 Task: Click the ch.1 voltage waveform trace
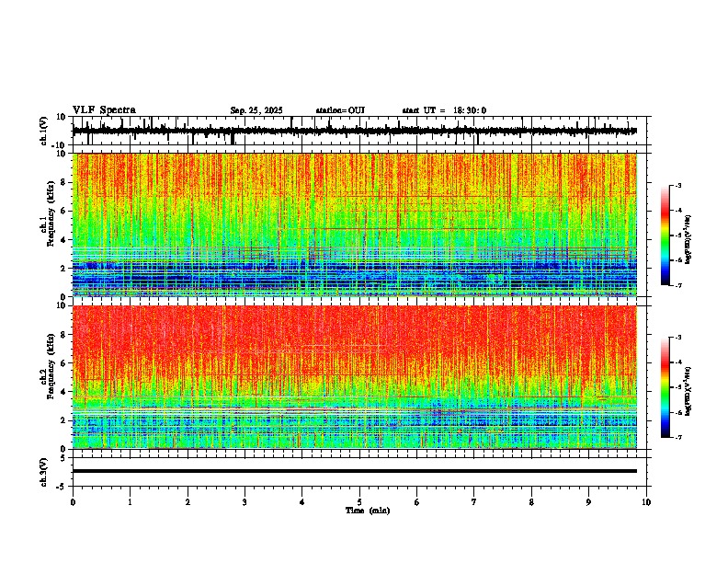[x=355, y=131]
